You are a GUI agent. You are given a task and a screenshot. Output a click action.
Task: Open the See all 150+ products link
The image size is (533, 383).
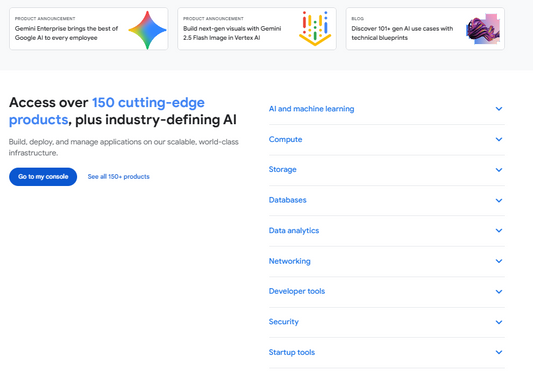coord(118,177)
